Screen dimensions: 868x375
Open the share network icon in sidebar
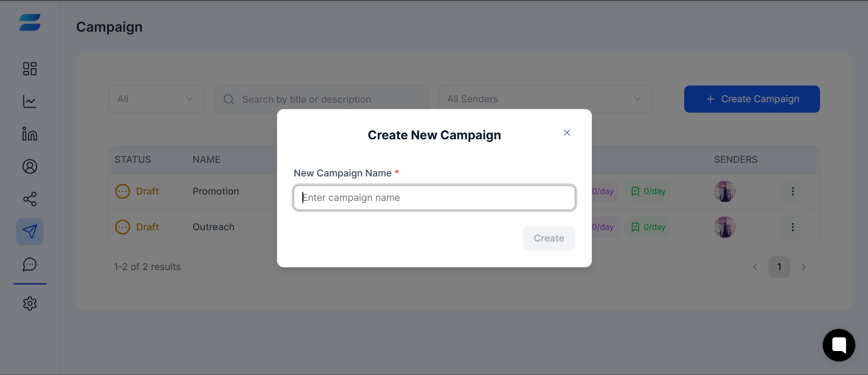pyautogui.click(x=30, y=199)
